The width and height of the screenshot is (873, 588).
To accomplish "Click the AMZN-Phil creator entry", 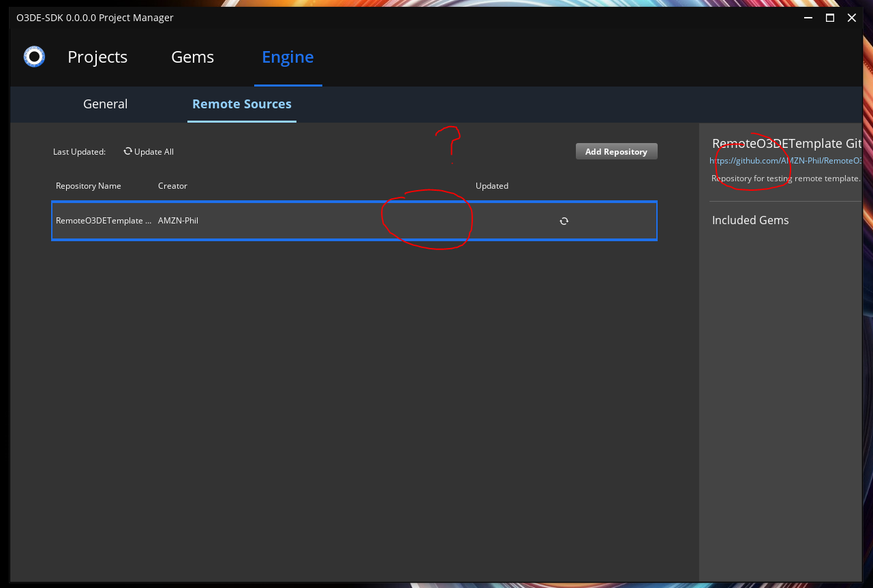I will (x=177, y=220).
